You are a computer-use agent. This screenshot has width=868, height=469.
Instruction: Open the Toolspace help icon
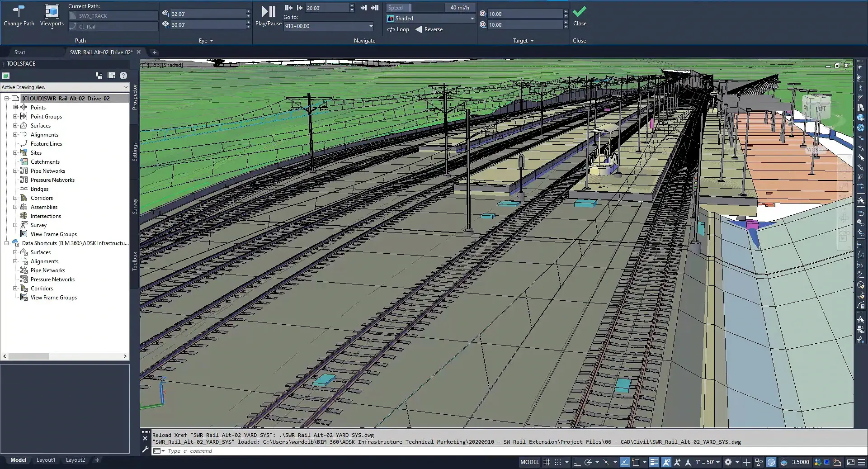123,76
